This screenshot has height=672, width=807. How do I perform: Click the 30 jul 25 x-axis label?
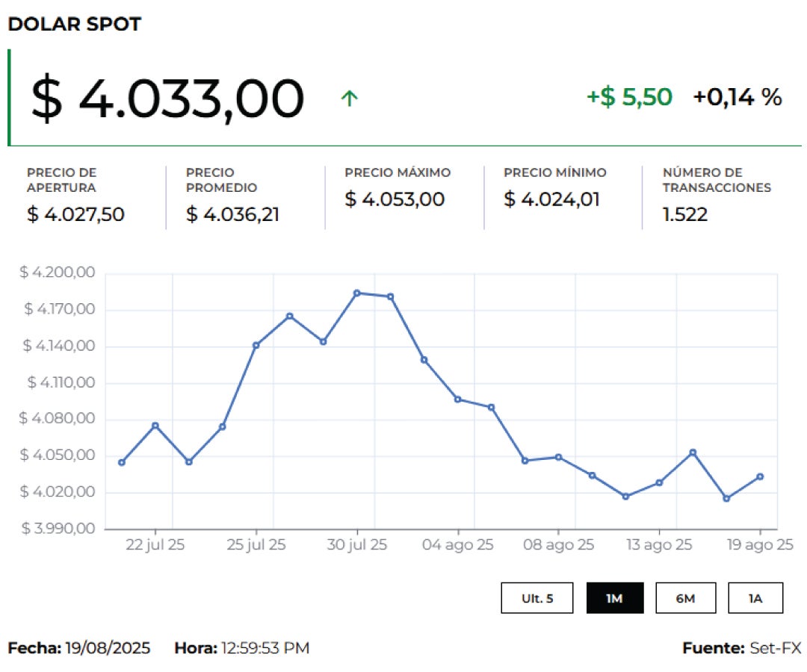point(357,545)
